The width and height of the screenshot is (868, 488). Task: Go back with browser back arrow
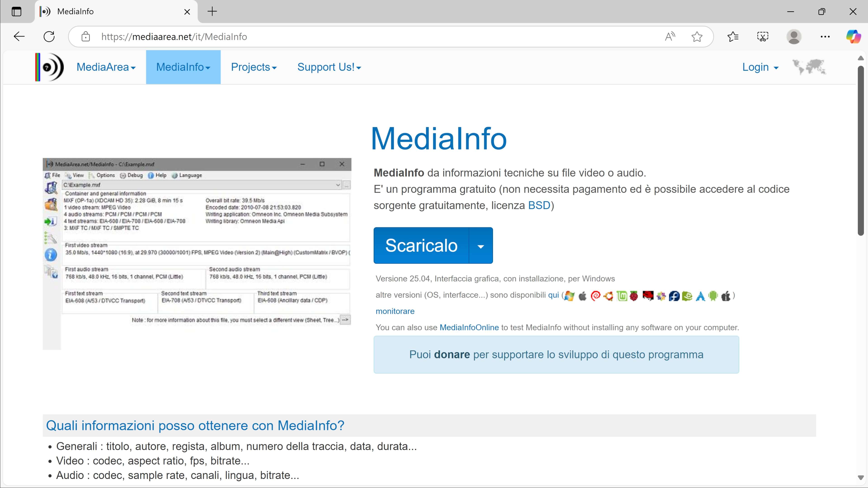19,36
